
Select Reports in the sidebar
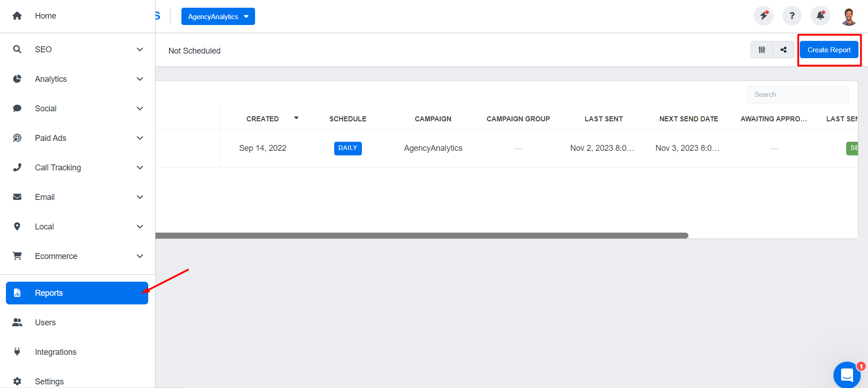pos(77,293)
